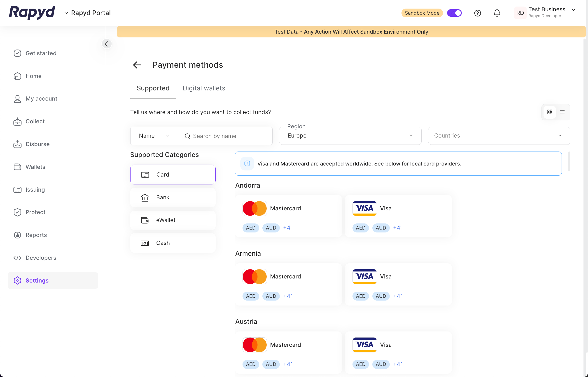
Task: Switch to grid view layout
Action: point(550,112)
